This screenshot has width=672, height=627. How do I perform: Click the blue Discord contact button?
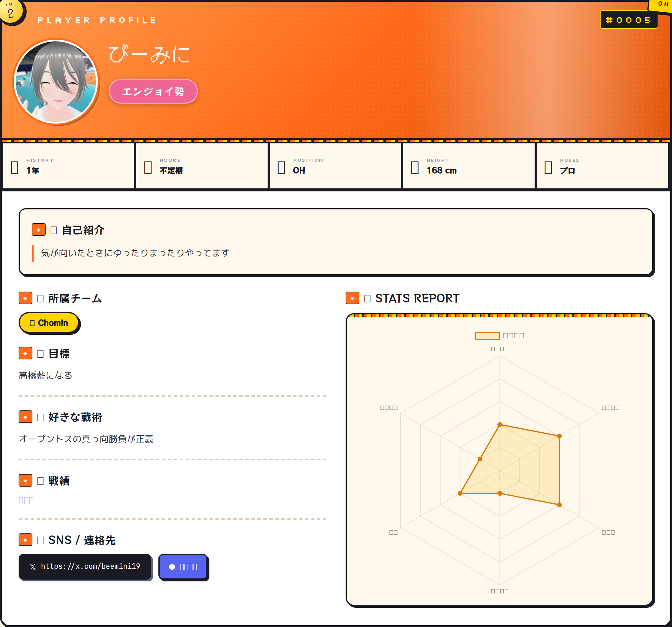click(183, 566)
